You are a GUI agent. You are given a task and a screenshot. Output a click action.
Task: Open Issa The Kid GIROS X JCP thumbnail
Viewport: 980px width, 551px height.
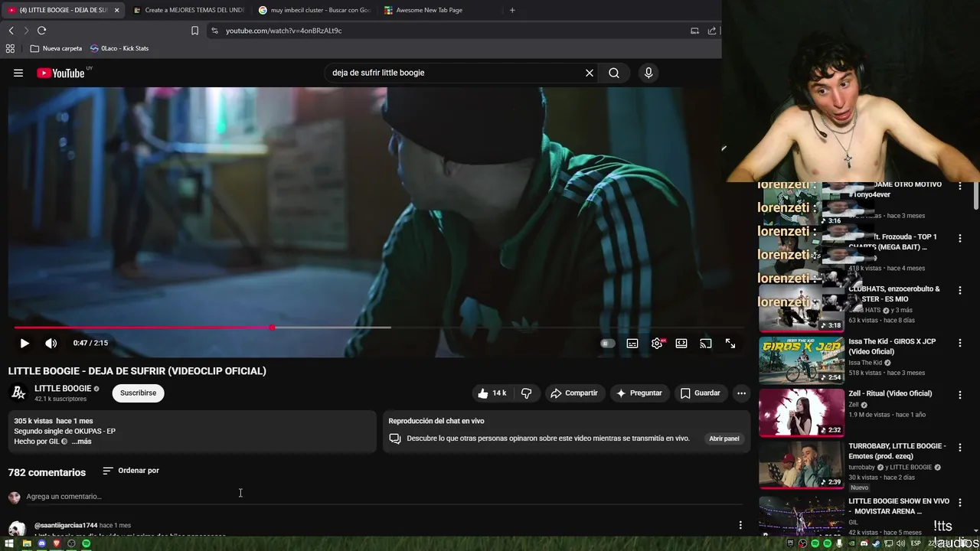point(802,360)
